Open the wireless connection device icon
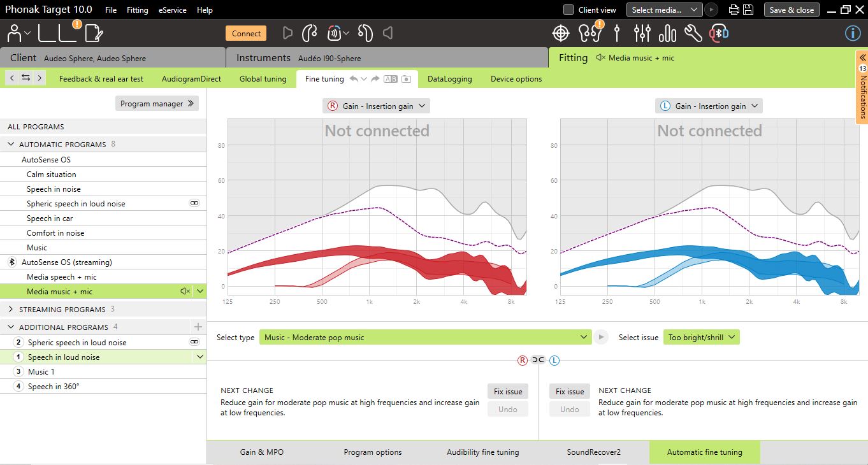The image size is (868, 465). [334, 33]
